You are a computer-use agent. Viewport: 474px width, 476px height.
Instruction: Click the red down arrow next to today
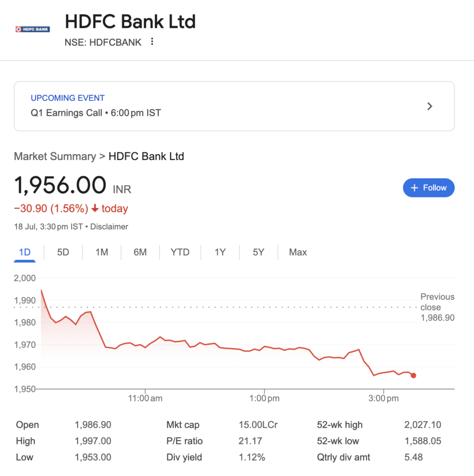[x=95, y=208]
